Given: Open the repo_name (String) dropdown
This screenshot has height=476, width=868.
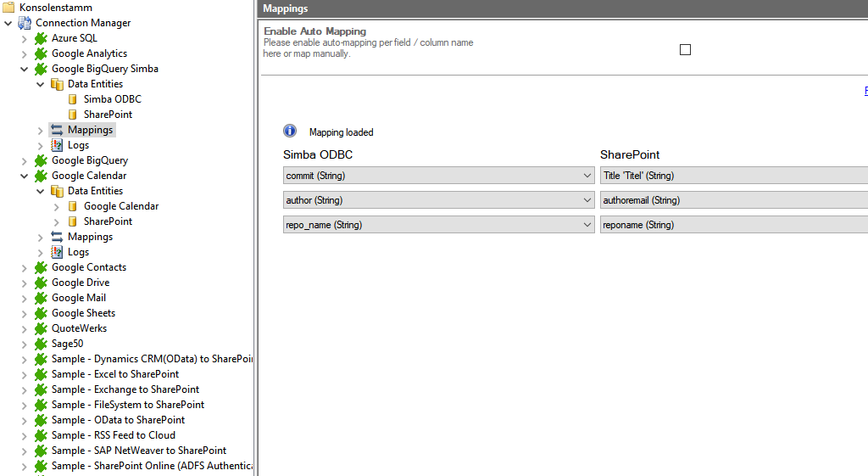Looking at the screenshot, I should pyautogui.click(x=587, y=225).
